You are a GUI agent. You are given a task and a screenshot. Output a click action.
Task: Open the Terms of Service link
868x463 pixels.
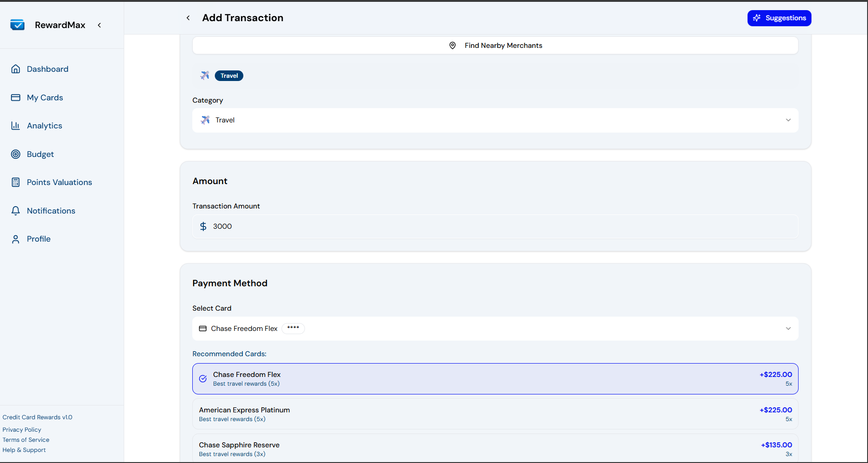[x=26, y=440]
